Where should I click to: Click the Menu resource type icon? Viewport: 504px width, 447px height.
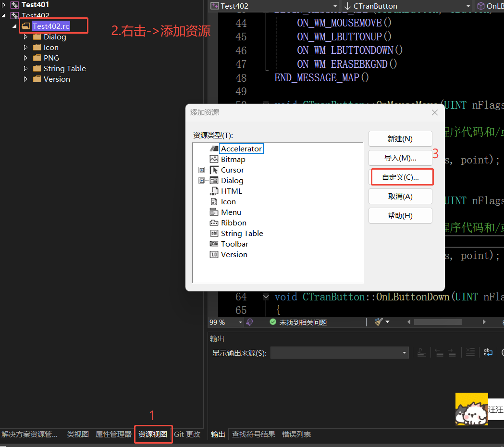point(214,212)
